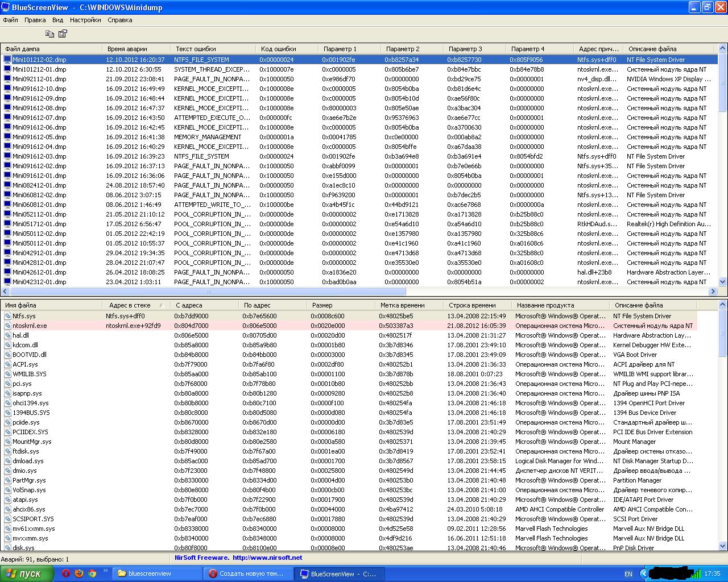
Task: Switch to the Opera 'Создать новую тем...' taskbar button
Action: [x=249, y=573]
